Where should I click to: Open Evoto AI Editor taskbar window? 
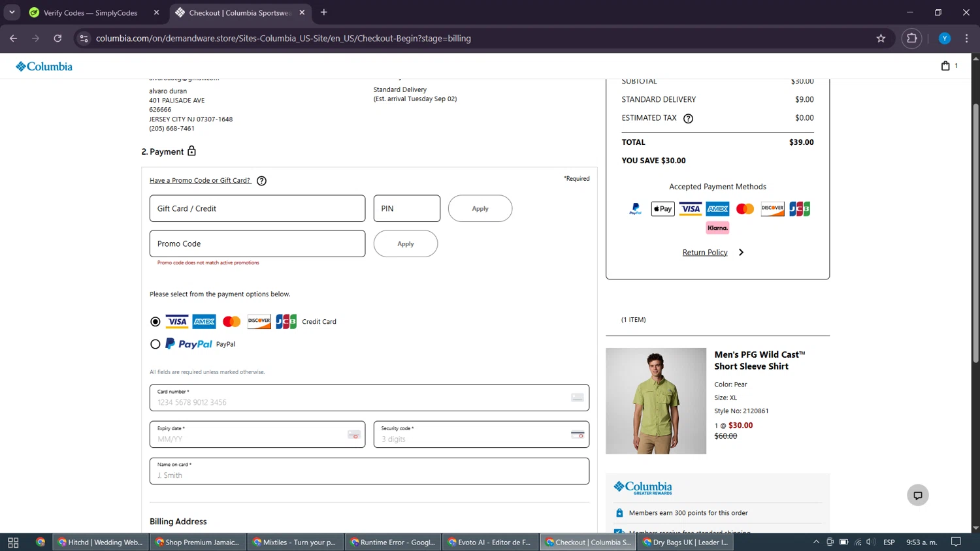489,542
